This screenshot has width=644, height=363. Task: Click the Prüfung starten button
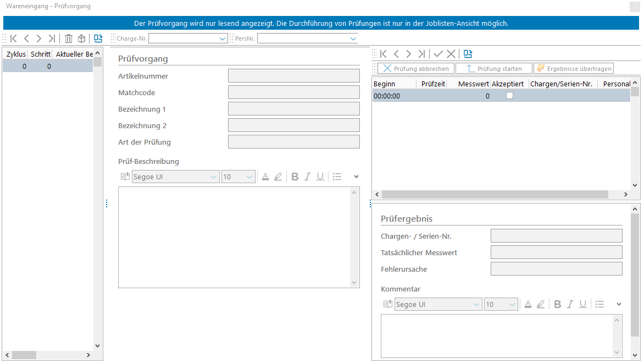pyautogui.click(x=493, y=69)
